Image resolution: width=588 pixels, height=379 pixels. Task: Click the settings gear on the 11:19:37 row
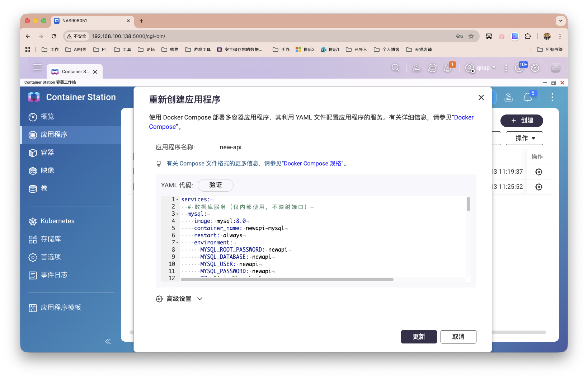point(538,172)
